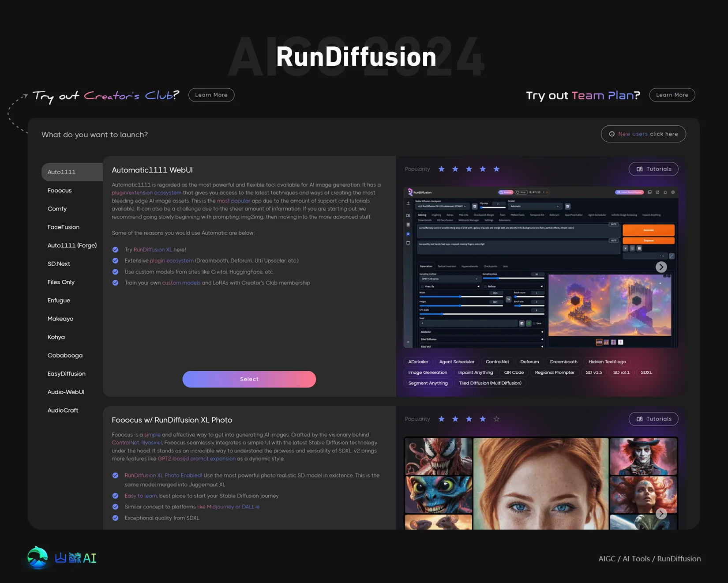Click the next arrow on Automatic1111 preview image

click(x=661, y=267)
